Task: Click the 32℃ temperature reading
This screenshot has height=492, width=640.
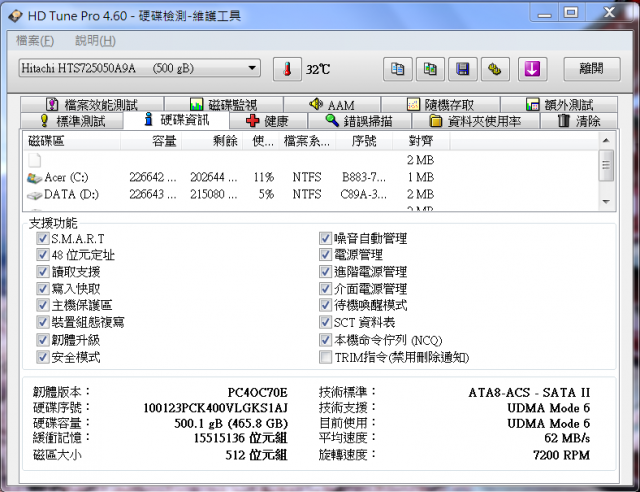Action: pyautogui.click(x=318, y=69)
